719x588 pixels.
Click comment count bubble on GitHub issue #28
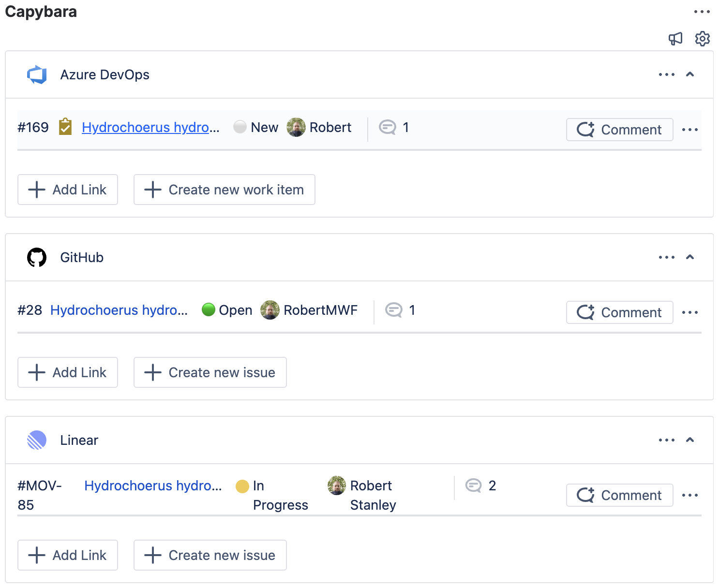click(x=394, y=310)
